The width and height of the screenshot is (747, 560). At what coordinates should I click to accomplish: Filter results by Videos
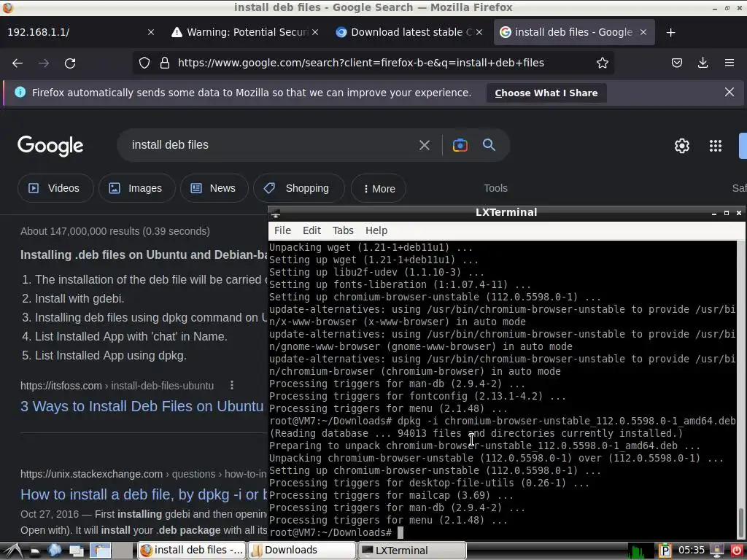pos(55,188)
